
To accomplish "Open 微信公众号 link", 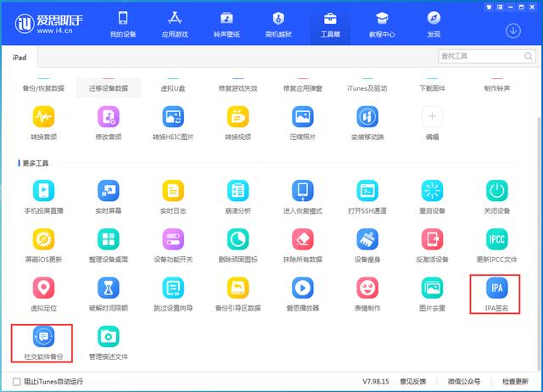I will click(x=464, y=382).
